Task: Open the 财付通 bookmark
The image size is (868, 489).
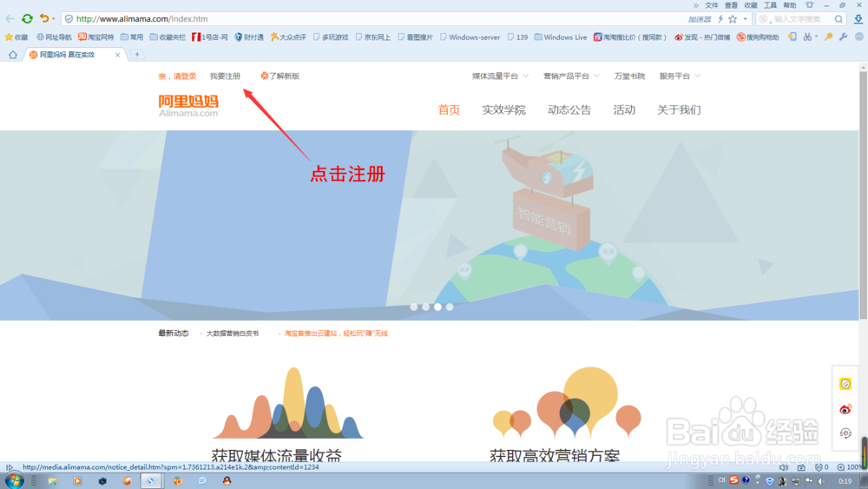Action: click(249, 37)
